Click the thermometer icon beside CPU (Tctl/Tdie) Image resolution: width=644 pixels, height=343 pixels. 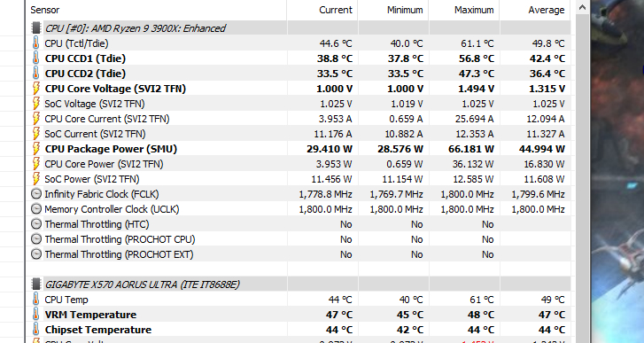[35, 43]
